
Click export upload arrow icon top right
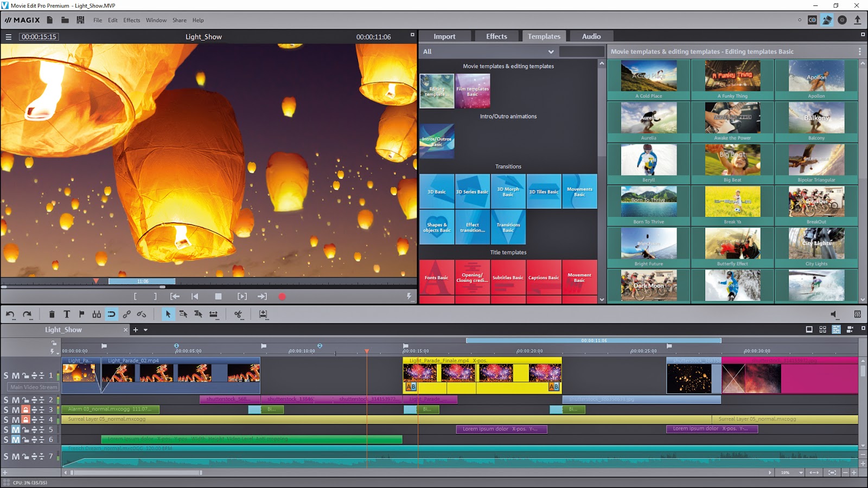click(858, 20)
